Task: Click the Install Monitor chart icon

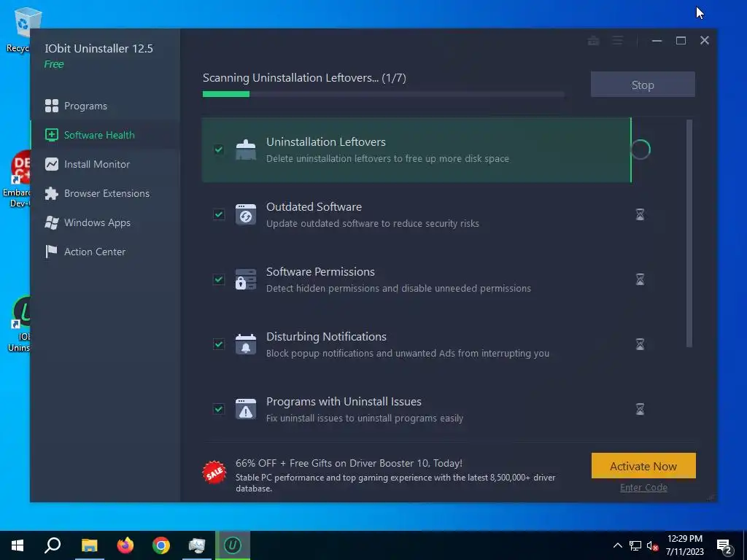Action: point(52,164)
